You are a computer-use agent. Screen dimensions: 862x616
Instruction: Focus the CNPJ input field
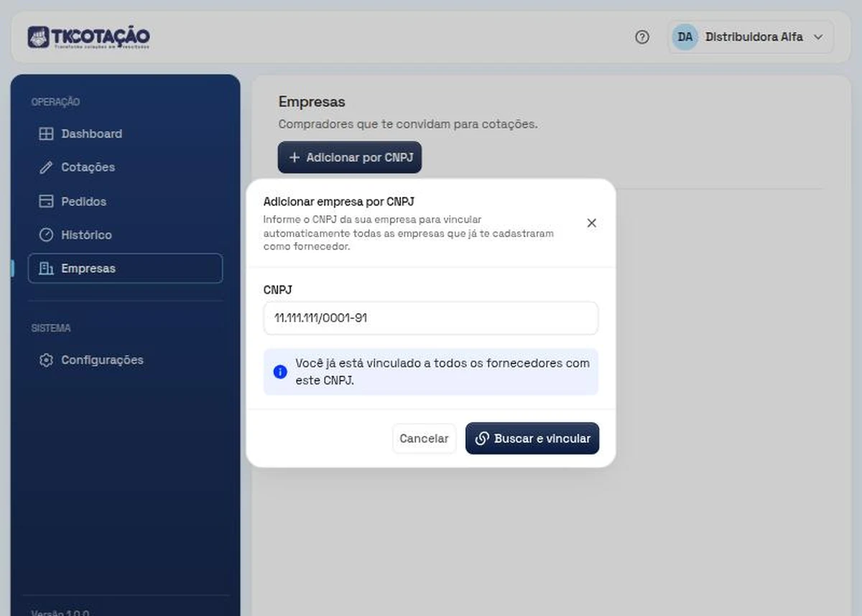point(430,318)
